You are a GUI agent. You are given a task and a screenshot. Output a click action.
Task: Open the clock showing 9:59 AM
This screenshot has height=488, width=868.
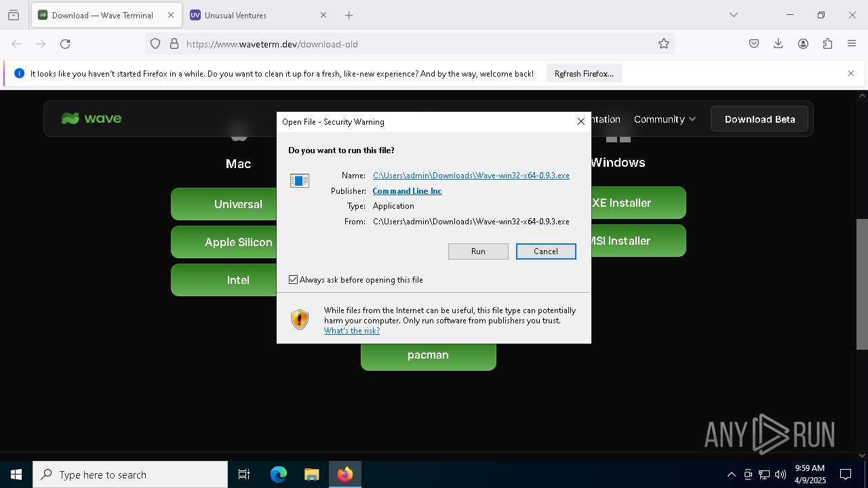(810, 474)
